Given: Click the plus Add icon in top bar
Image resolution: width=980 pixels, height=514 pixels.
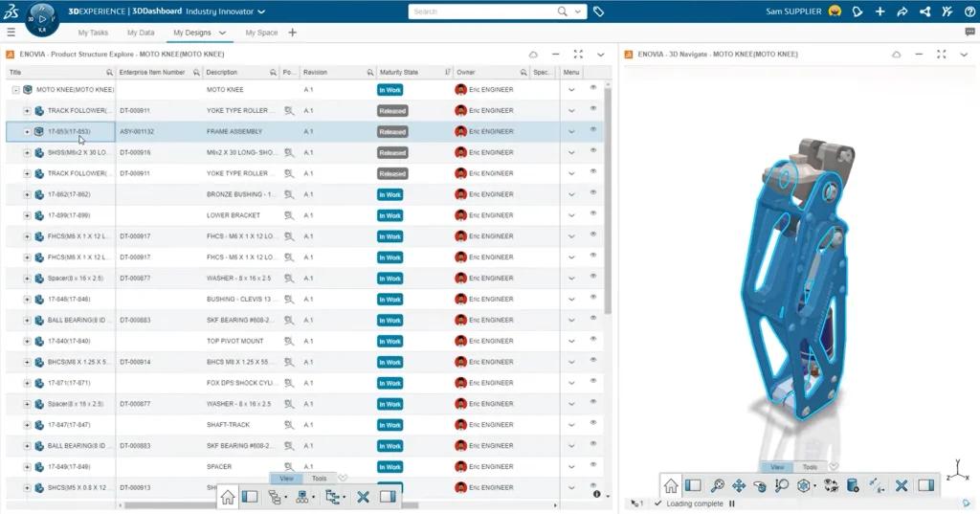Looking at the screenshot, I should tap(879, 11).
